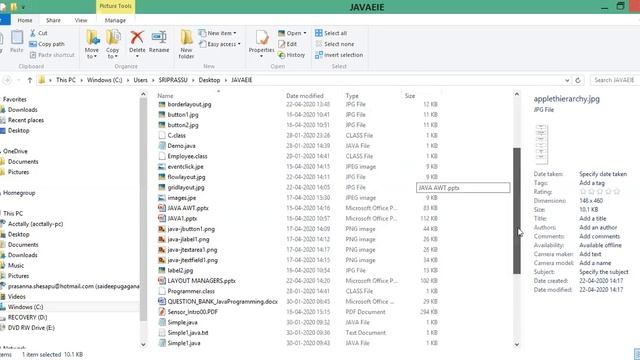Sort files by Name column

point(165,96)
